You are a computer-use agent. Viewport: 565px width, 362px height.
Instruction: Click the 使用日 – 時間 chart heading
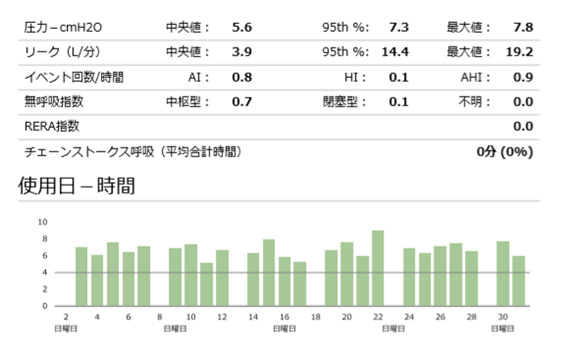pos(76,186)
